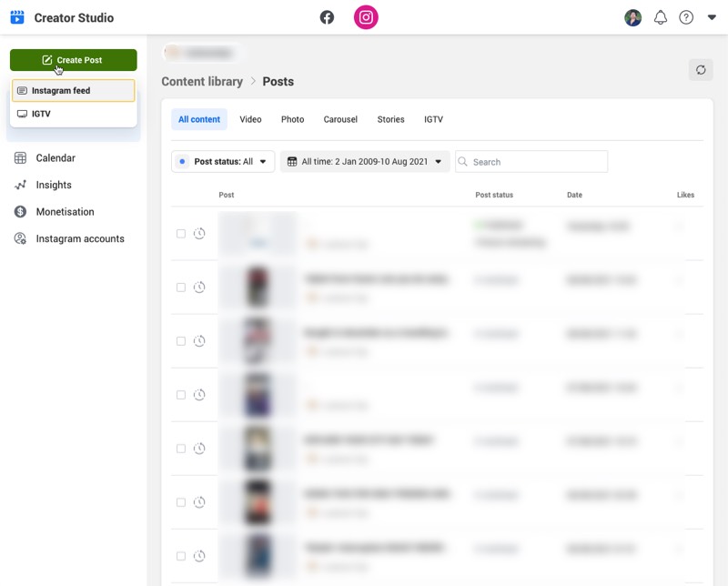
Task: Open the help question mark icon
Action: click(686, 17)
